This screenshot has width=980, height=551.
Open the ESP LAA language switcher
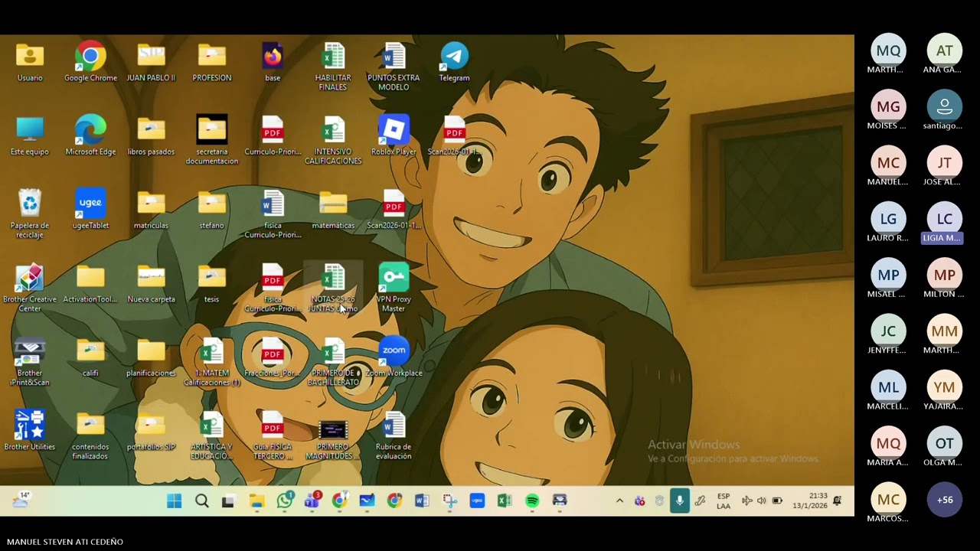tap(724, 501)
